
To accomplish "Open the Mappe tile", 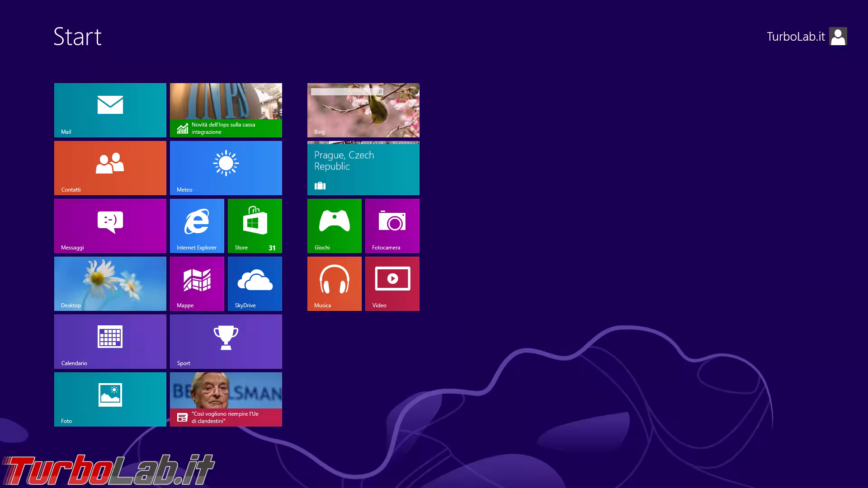I will 197,283.
